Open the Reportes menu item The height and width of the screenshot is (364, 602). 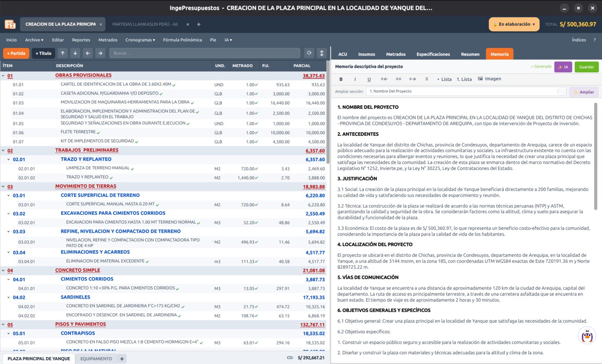click(x=81, y=40)
